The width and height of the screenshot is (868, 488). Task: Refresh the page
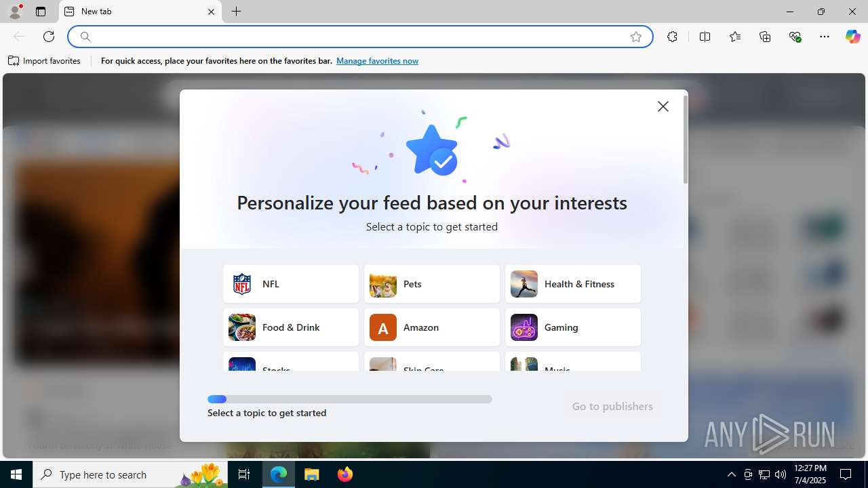pyautogui.click(x=49, y=37)
